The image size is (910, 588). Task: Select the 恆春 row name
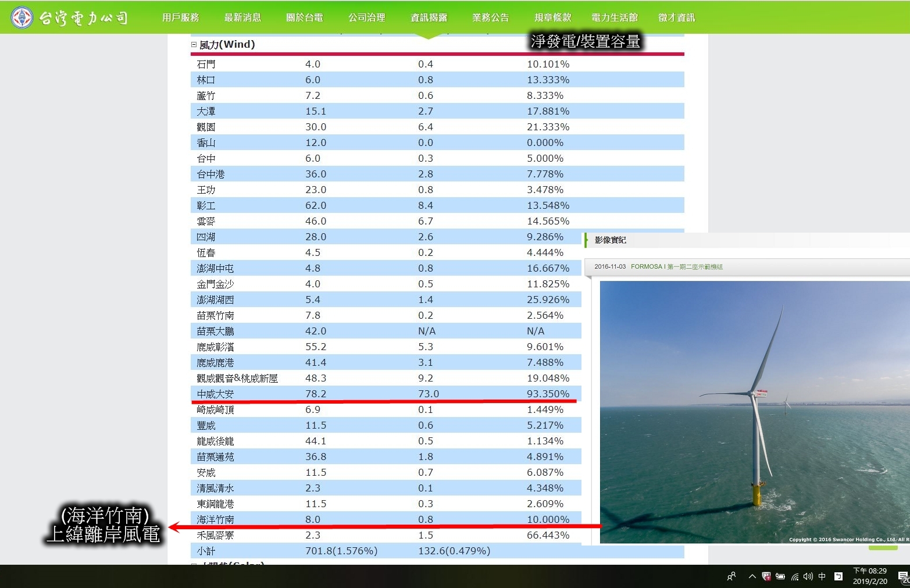(206, 252)
